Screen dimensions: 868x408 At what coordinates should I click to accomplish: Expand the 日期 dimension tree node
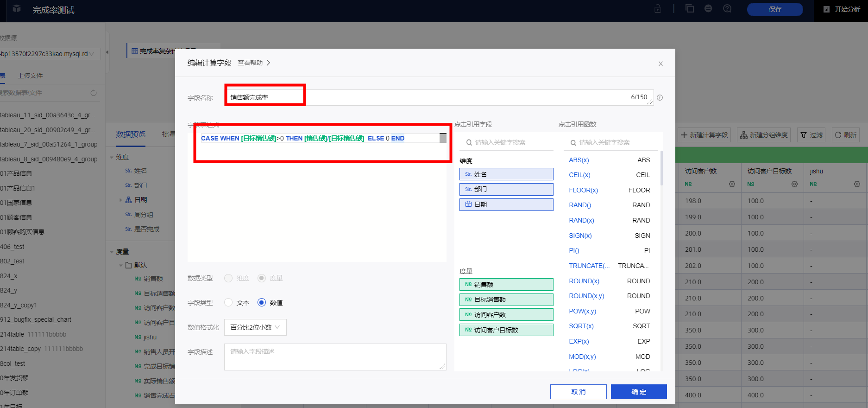point(121,200)
